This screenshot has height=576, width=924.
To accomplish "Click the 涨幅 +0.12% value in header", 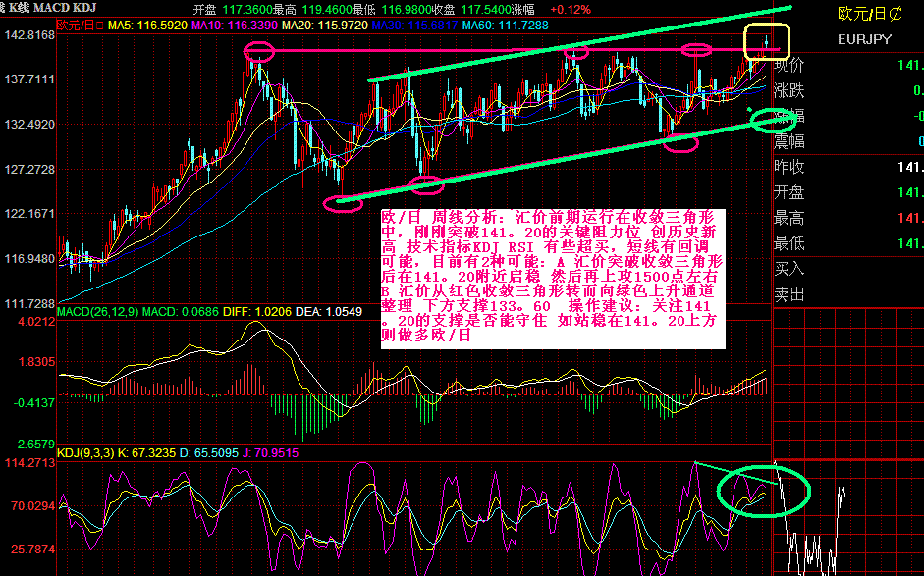I will click(x=553, y=10).
